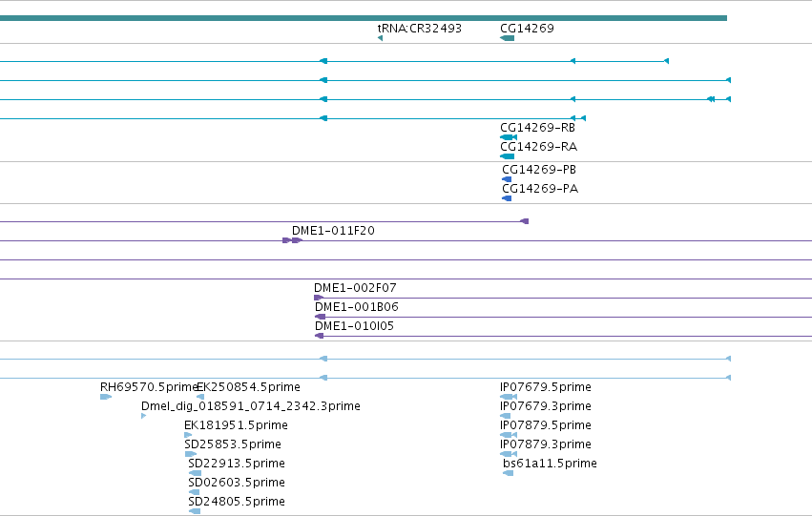Image resolution: width=812 pixels, height=516 pixels.
Task: Select the SD25853.5prime label
Action: pyautogui.click(x=233, y=444)
